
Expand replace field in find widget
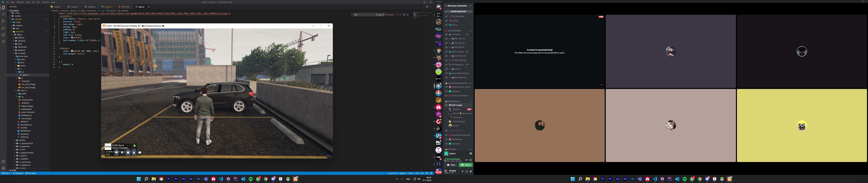click(x=352, y=15)
